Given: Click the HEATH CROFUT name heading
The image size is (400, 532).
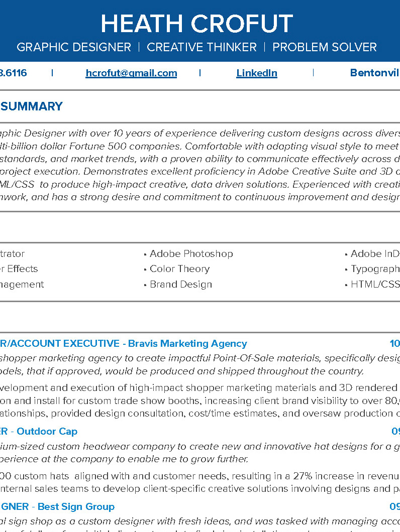Looking at the screenshot, I should (196, 24).
